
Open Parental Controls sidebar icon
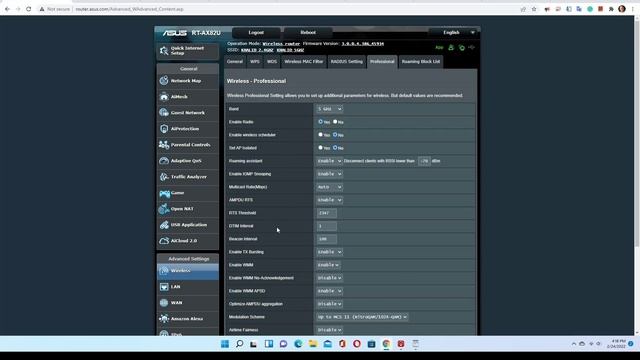(x=164, y=144)
